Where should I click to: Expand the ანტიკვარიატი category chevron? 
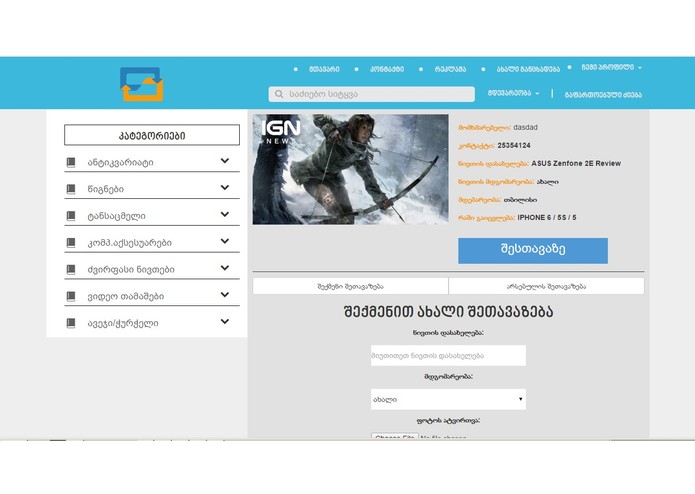coord(225,161)
